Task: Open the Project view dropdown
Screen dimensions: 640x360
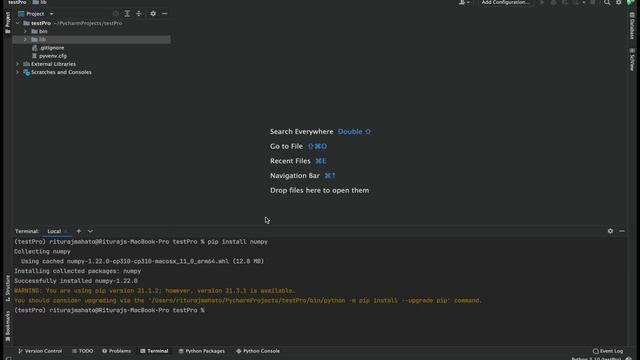Action: click(51, 14)
